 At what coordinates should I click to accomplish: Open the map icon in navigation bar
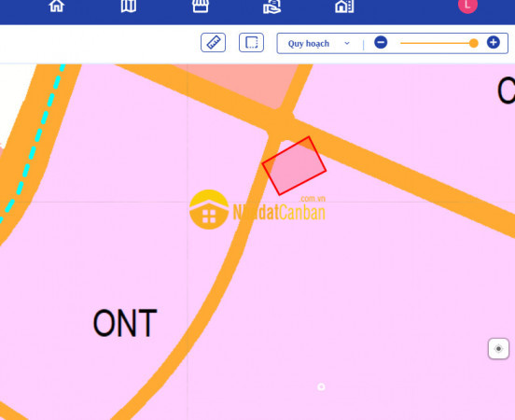tap(129, 6)
